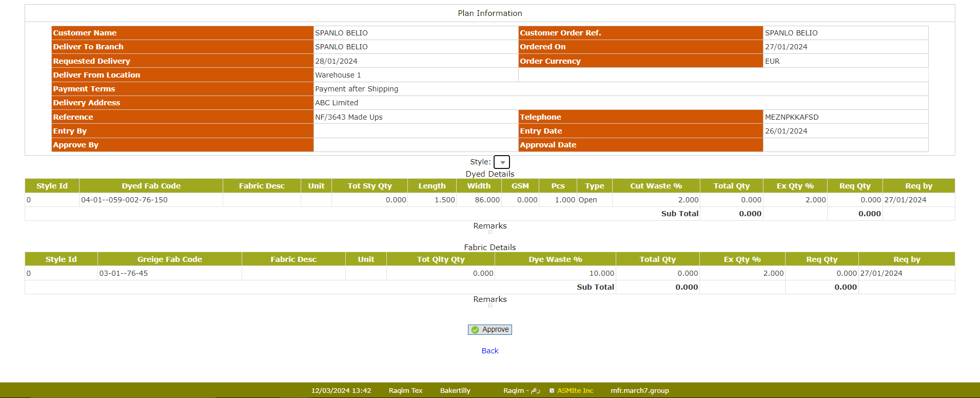This screenshot has width=980, height=398.
Task: Click the Cut Waste % column header
Action: 656,186
